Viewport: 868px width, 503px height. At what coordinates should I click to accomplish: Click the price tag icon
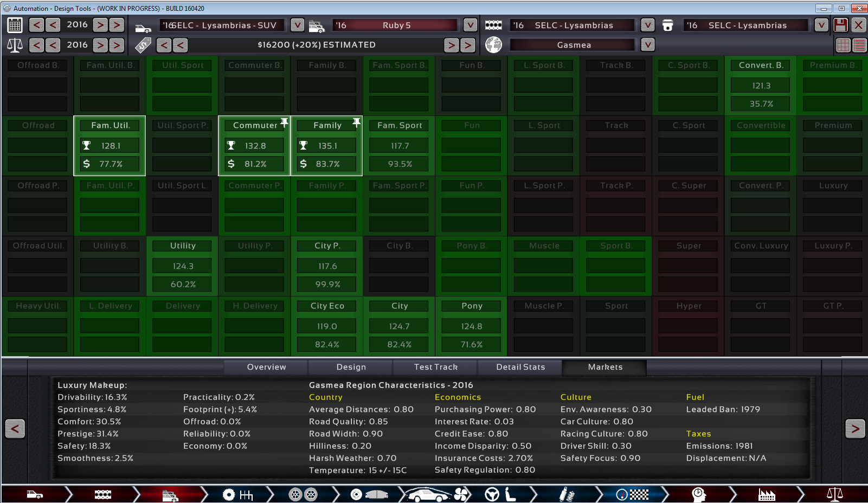[x=143, y=45]
